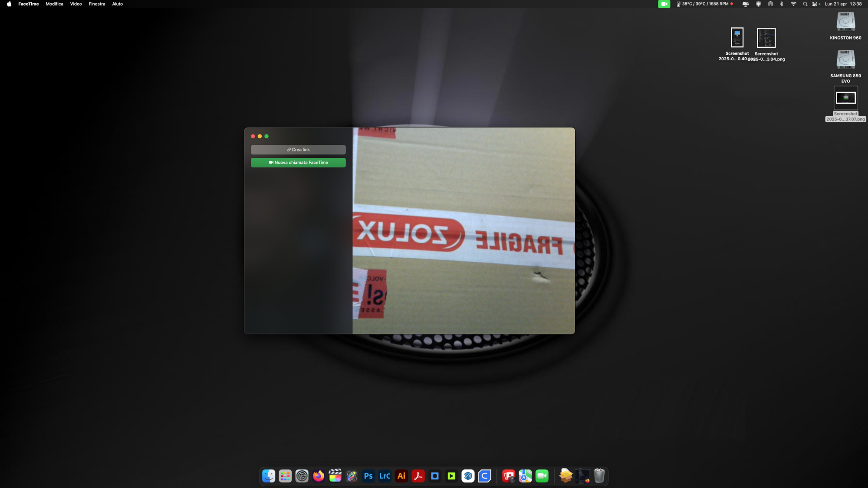
Task: Launch Photoshop from the dock
Action: click(x=368, y=476)
